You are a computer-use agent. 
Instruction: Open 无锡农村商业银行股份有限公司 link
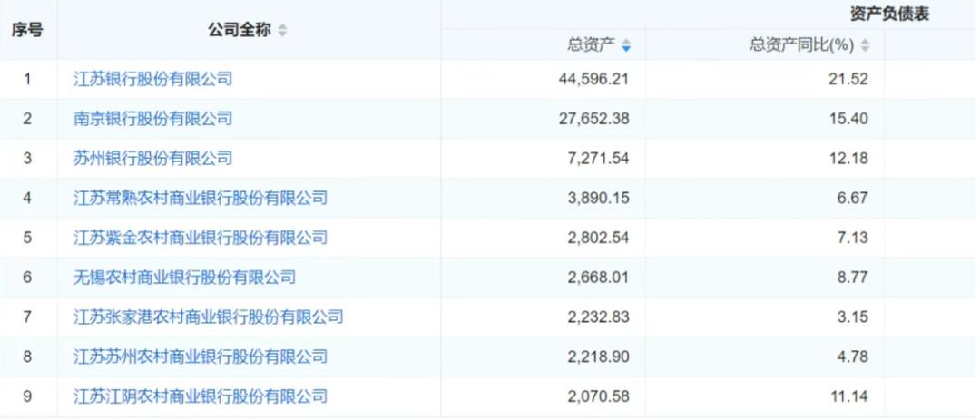pos(185,277)
